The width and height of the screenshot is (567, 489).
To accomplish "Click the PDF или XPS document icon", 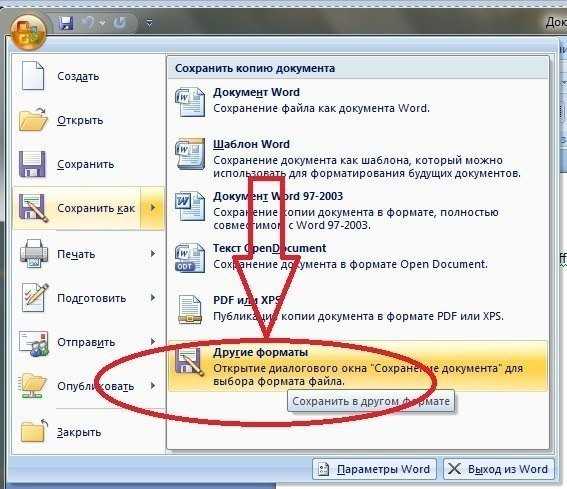I will (x=190, y=310).
